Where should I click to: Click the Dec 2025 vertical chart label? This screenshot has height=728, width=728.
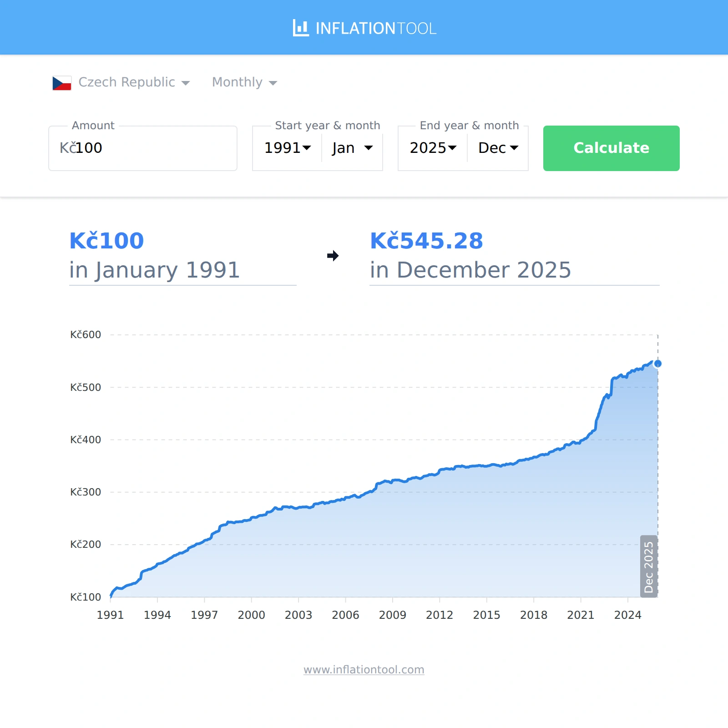click(x=648, y=566)
